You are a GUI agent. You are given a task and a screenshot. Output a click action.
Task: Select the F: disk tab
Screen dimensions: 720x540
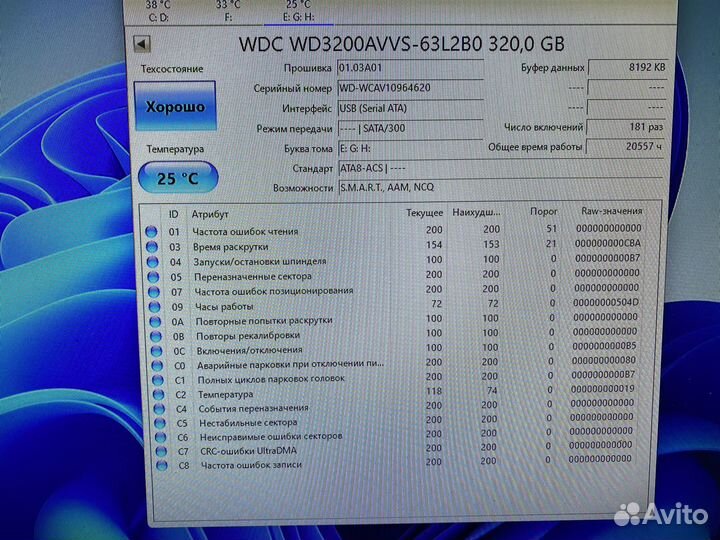point(228,11)
